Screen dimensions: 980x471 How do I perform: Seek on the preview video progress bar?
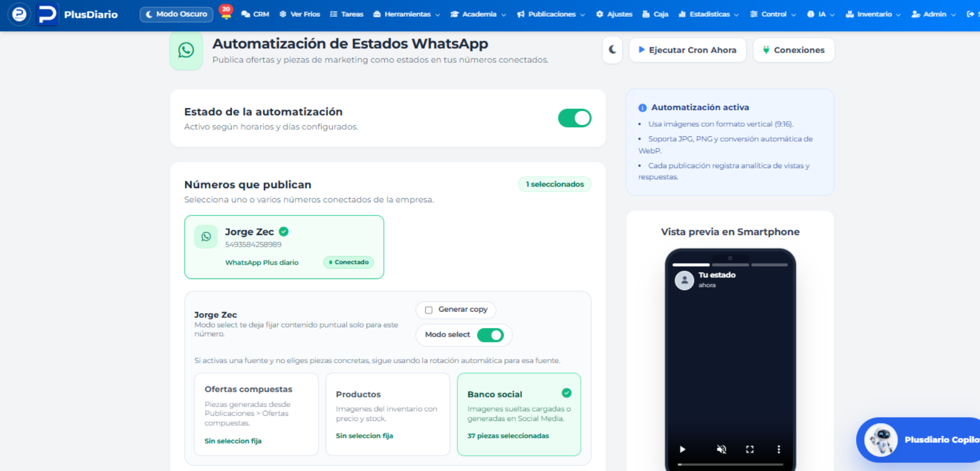730,464
